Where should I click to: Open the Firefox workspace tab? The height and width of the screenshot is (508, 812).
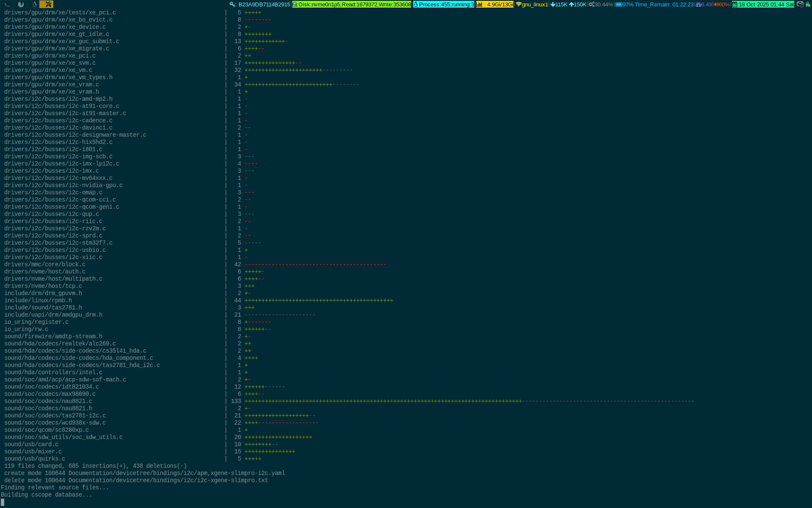coord(21,4)
